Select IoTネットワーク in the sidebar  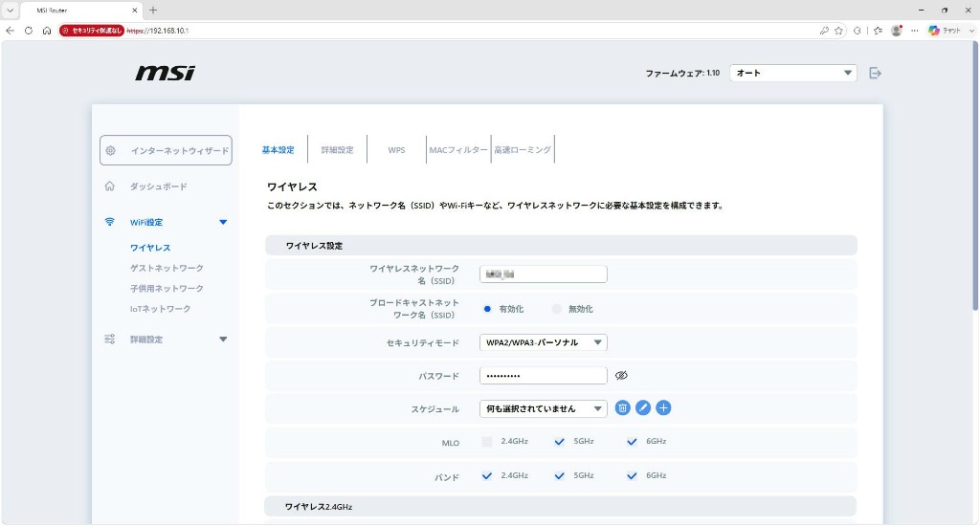[x=160, y=309]
